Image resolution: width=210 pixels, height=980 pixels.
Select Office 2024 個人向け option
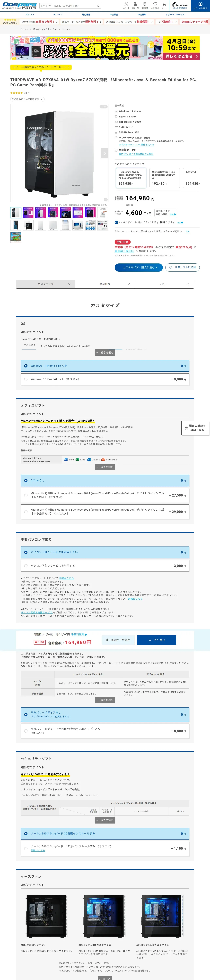pos(105,495)
